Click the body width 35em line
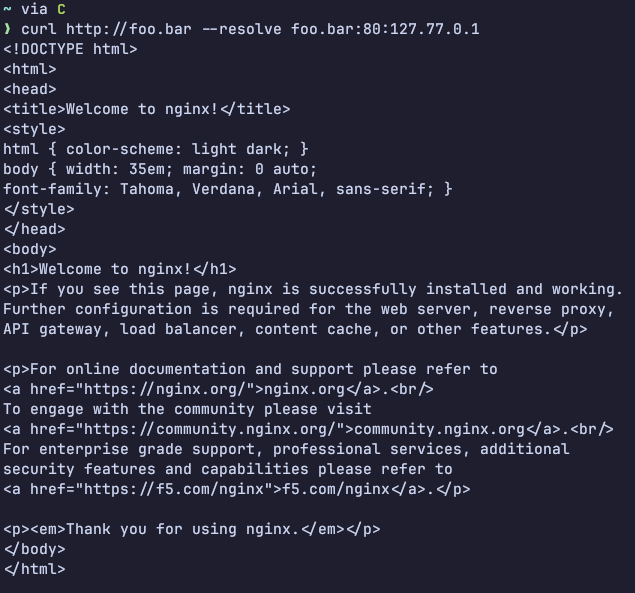 pyautogui.click(x=160, y=169)
